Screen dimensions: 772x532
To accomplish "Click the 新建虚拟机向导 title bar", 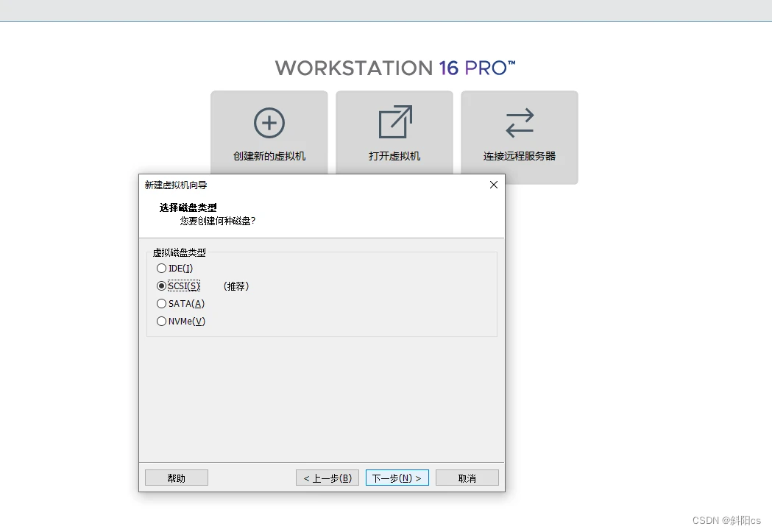I will coord(294,185).
